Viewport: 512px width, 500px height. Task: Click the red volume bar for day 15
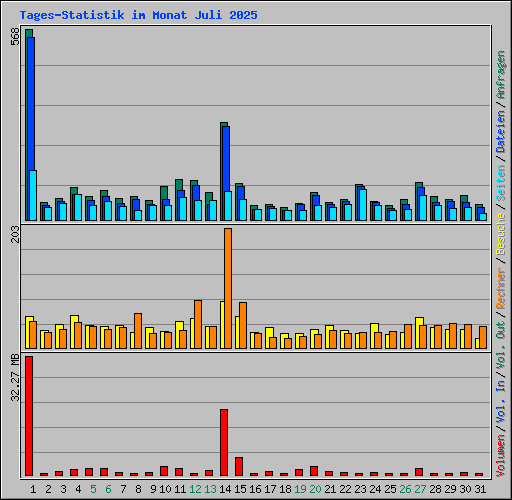point(239,466)
